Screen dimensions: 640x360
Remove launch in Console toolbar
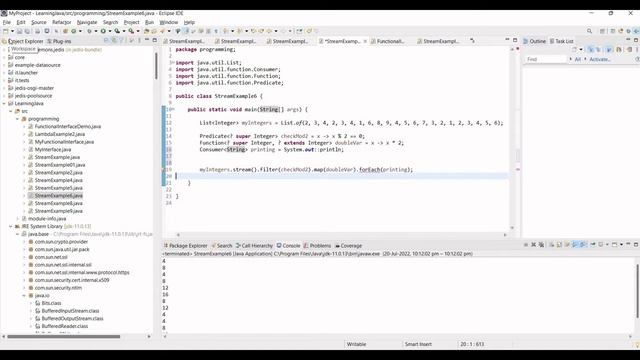coord(533,245)
